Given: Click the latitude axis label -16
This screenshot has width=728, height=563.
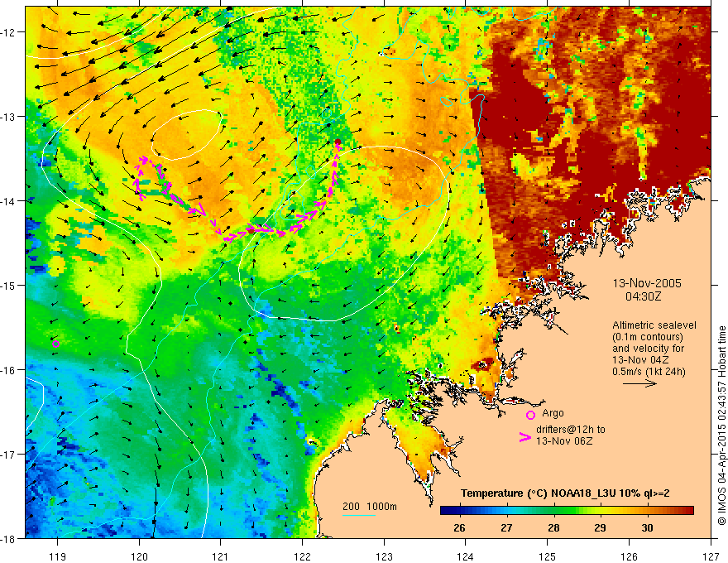Looking at the screenshot, I should [x=9, y=370].
